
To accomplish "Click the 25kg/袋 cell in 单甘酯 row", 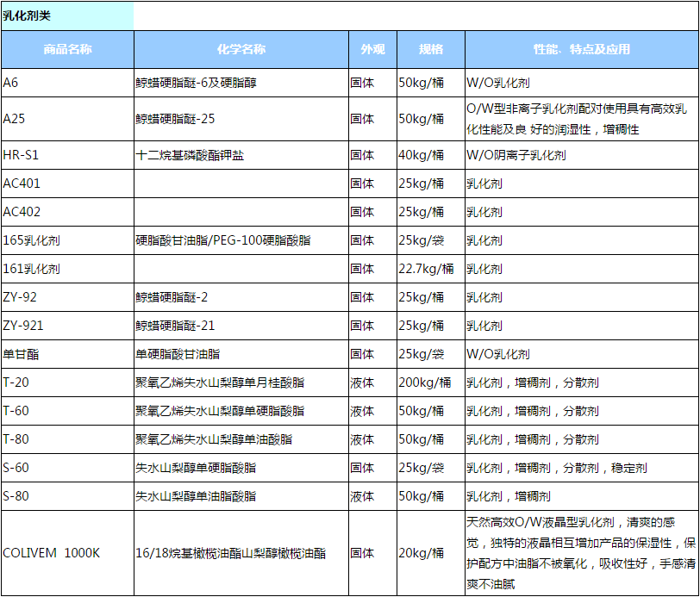I will 431,354.
